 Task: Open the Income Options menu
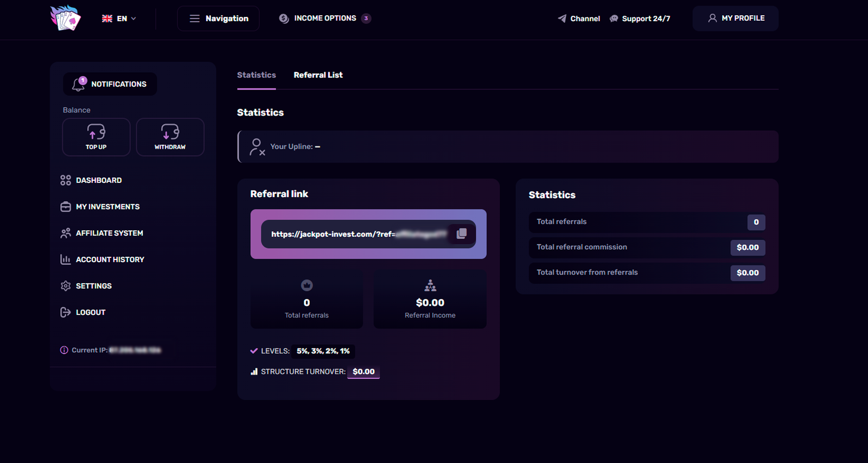[x=324, y=18]
